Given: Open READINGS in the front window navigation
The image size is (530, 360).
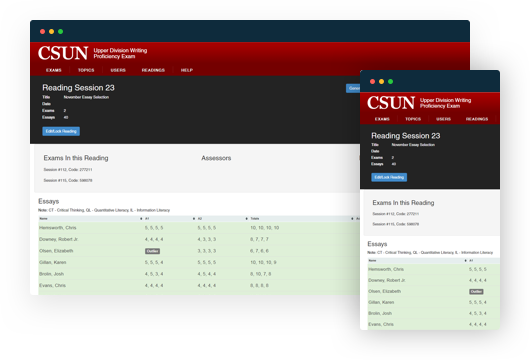Looking at the screenshot, I should (x=477, y=119).
